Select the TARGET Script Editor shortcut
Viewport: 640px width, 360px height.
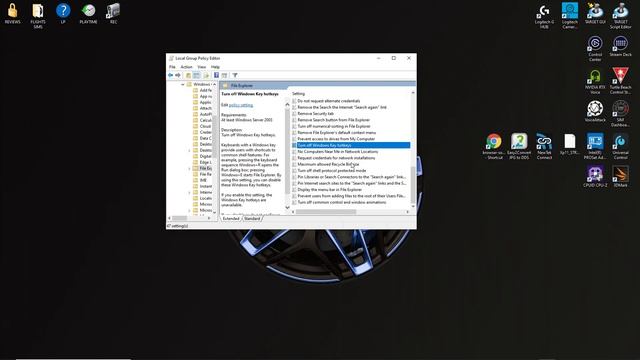(620, 16)
